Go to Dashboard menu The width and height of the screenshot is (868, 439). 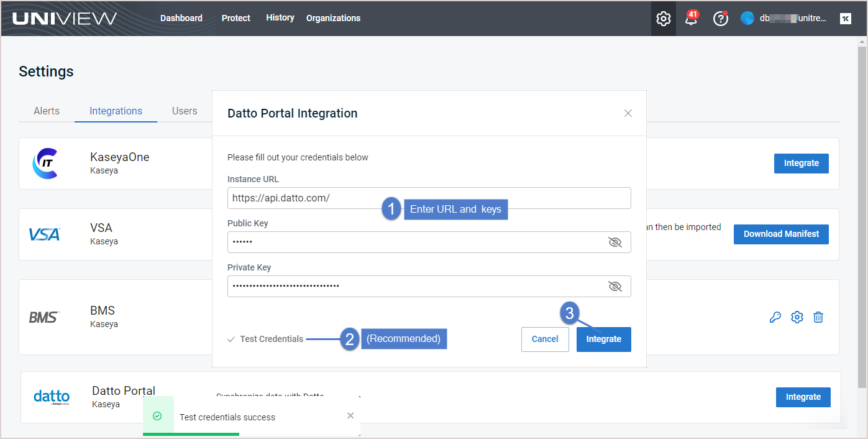[181, 18]
